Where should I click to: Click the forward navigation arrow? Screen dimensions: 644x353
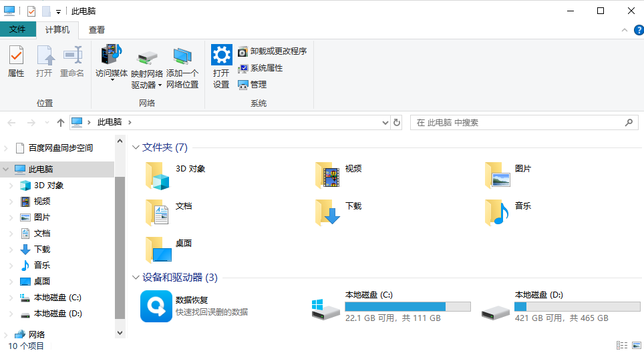tap(31, 123)
